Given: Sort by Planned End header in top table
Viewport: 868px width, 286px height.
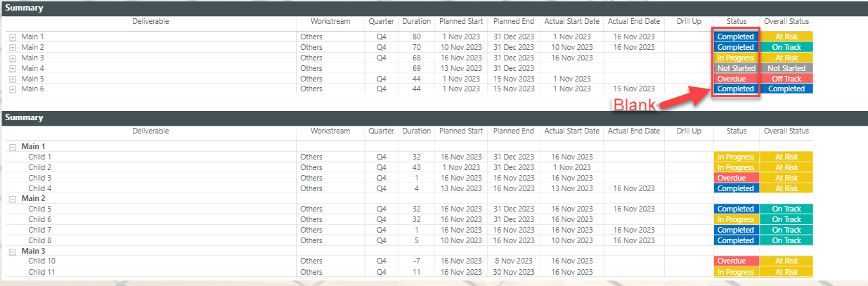Looking at the screenshot, I should pos(514,21).
